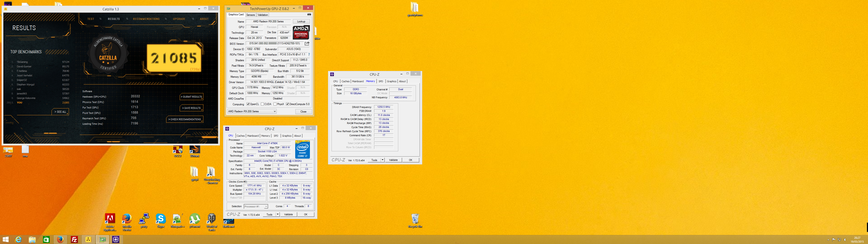Viewport: 868px width, 244px height.
Task: Click the Intel Core i7 logo in CPU-Z
Action: (302, 150)
